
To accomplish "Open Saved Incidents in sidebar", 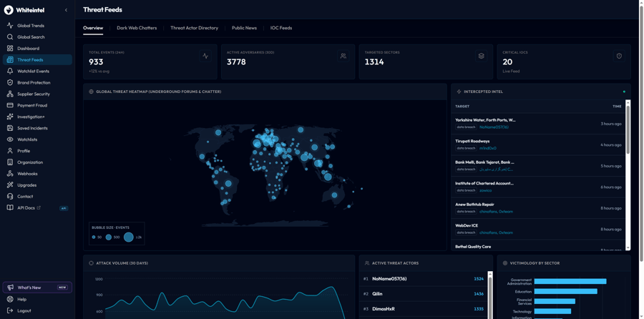I will (x=37, y=128).
